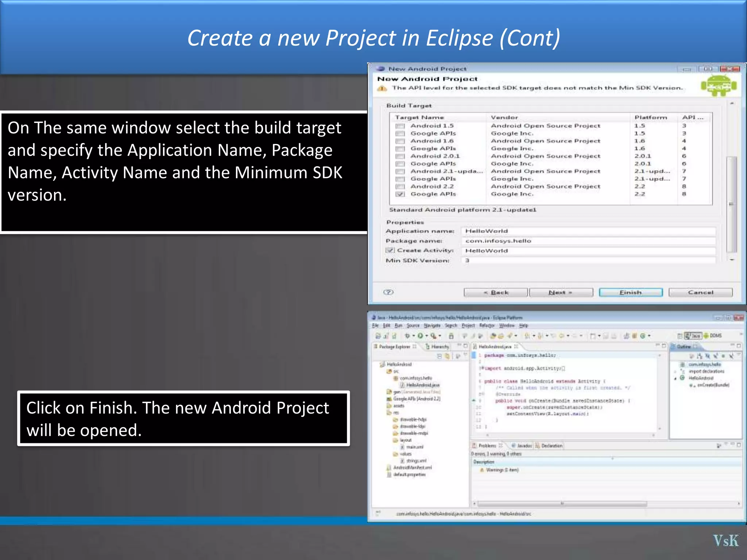Click the Hide Fields icon in Outline toolbar
The image size is (747, 560).
click(x=707, y=356)
